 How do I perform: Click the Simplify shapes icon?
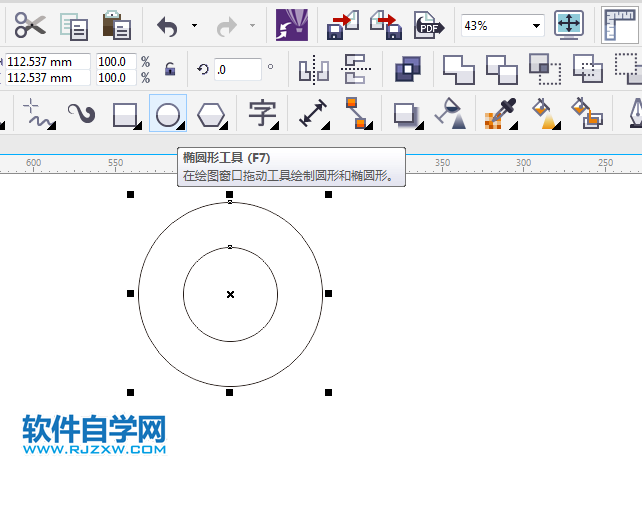coord(588,69)
